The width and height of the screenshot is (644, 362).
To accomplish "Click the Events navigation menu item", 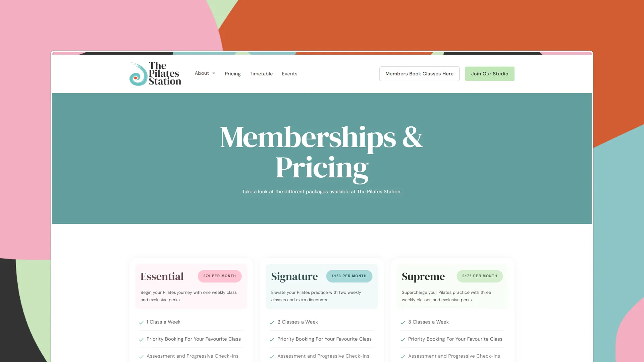I will click(x=290, y=73).
